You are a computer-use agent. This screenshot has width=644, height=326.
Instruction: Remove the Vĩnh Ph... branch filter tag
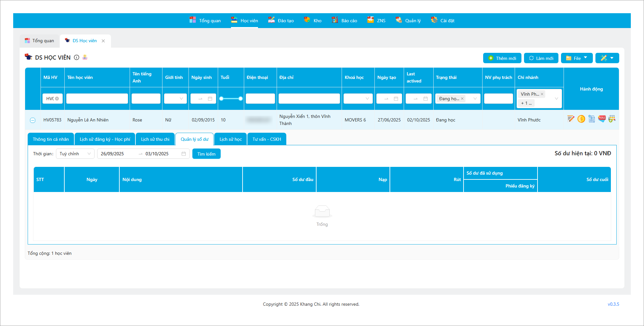(542, 94)
